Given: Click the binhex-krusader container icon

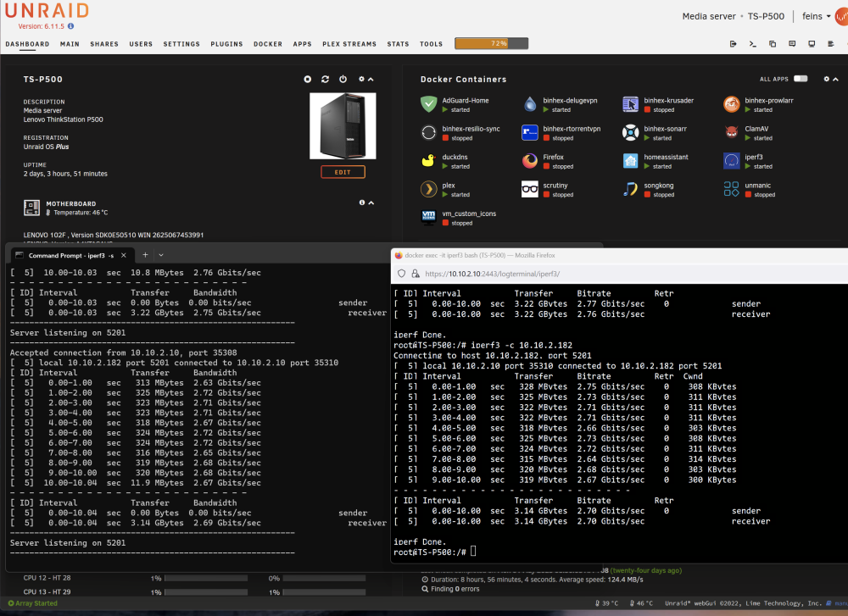Looking at the screenshot, I should point(631,103).
